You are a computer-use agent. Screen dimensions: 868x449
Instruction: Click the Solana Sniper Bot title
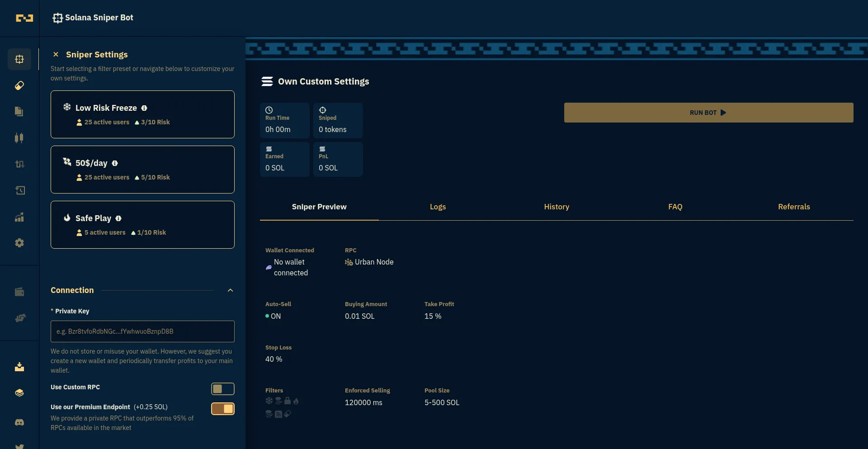pos(99,18)
